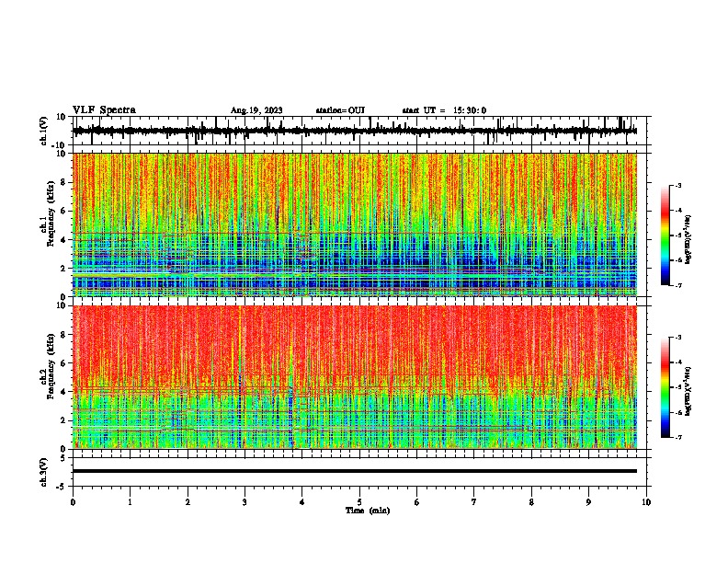
Task: Click the "8" kHz tick on ch.2 spectrogram
Action: [x=63, y=335]
